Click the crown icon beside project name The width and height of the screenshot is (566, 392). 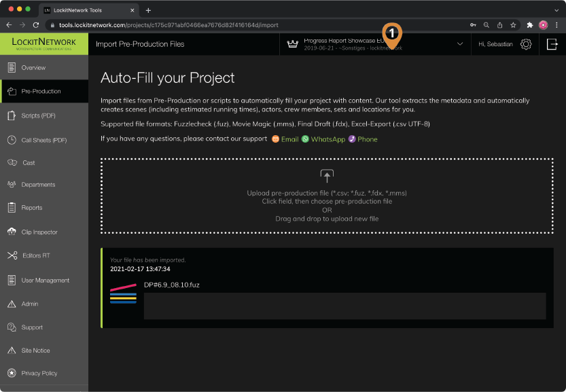292,44
